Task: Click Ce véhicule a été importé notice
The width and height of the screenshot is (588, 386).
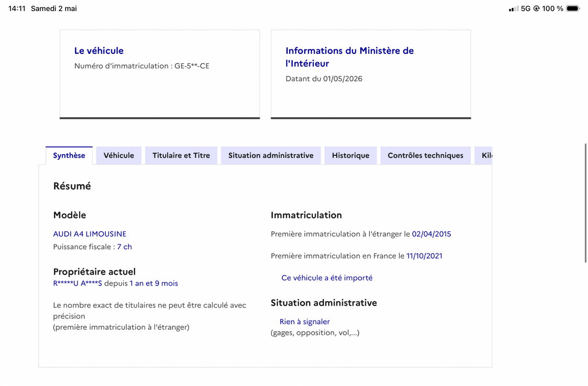Action: (327, 278)
